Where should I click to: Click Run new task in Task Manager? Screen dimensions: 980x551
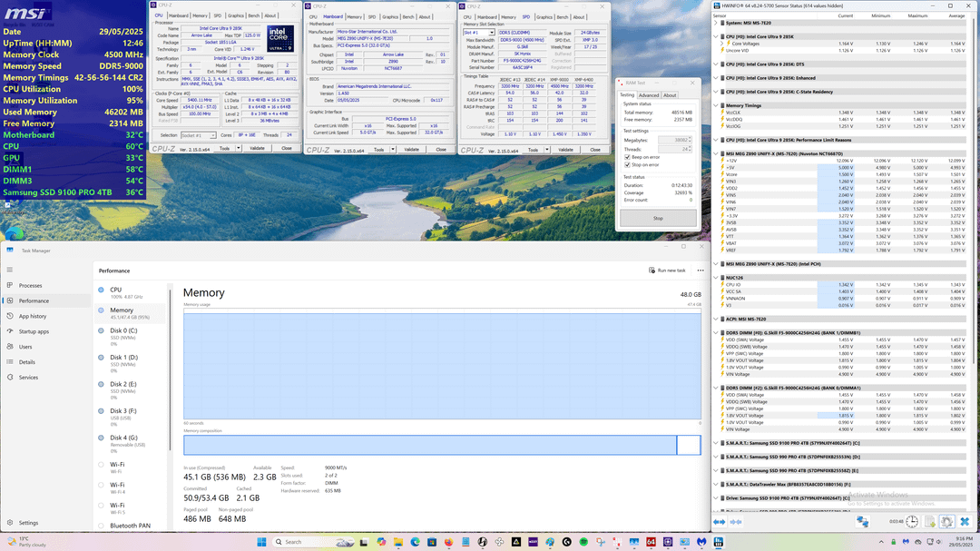pyautogui.click(x=667, y=271)
